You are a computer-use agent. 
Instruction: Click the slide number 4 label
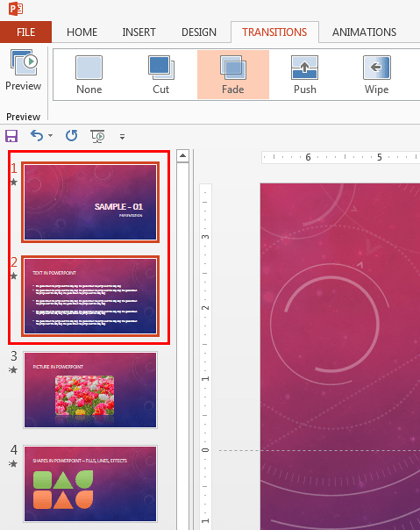(x=13, y=450)
